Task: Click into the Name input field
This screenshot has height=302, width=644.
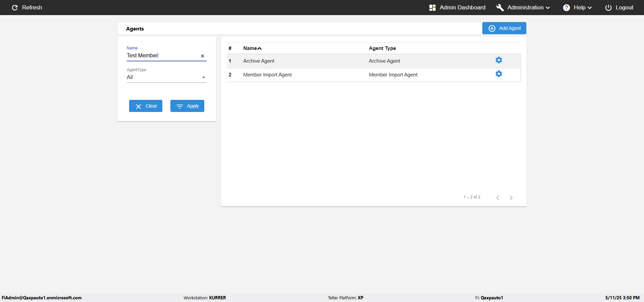Action: coord(162,56)
